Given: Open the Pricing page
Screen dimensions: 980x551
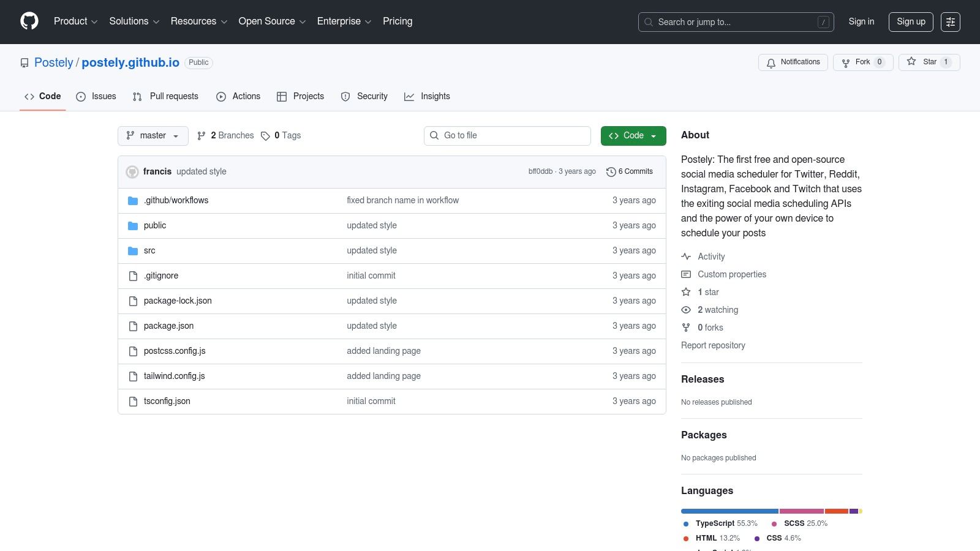Looking at the screenshot, I should [x=398, y=21].
